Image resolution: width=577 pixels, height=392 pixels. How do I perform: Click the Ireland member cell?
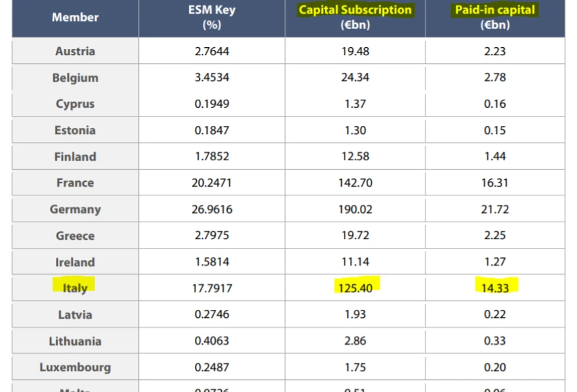tap(75, 262)
